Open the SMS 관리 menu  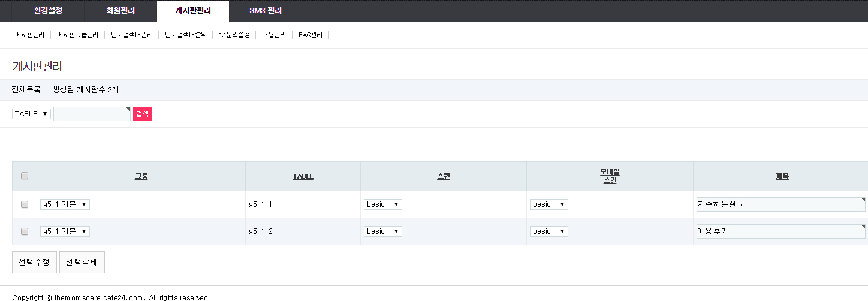click(x=266, y=11)
